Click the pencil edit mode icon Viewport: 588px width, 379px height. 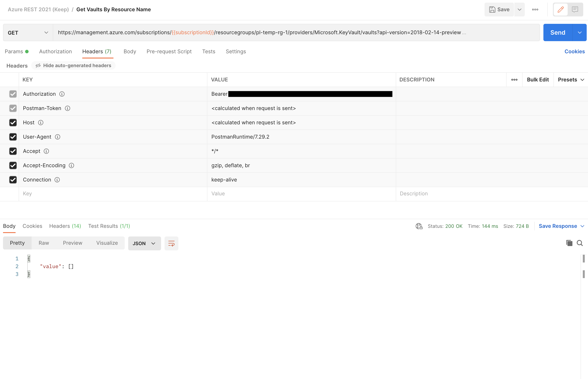click(x=560, y=10)
